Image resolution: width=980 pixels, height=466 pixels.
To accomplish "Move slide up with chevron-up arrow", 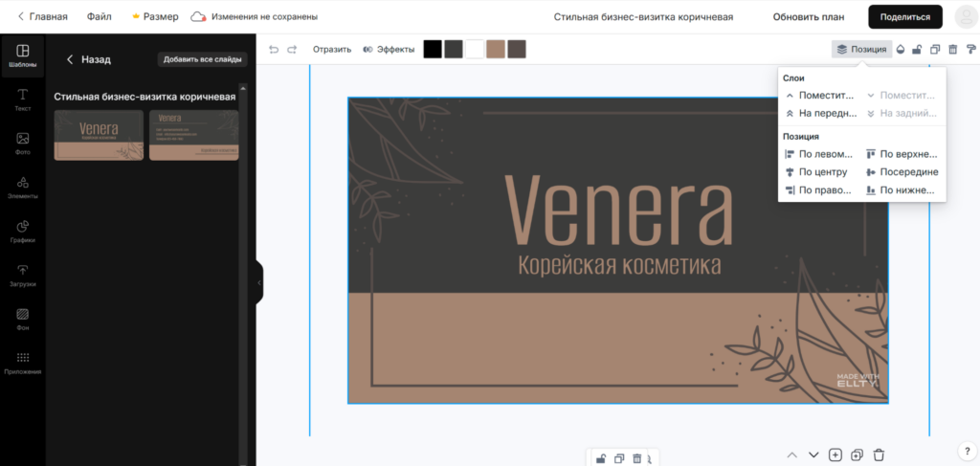I will tap(791, 455).
